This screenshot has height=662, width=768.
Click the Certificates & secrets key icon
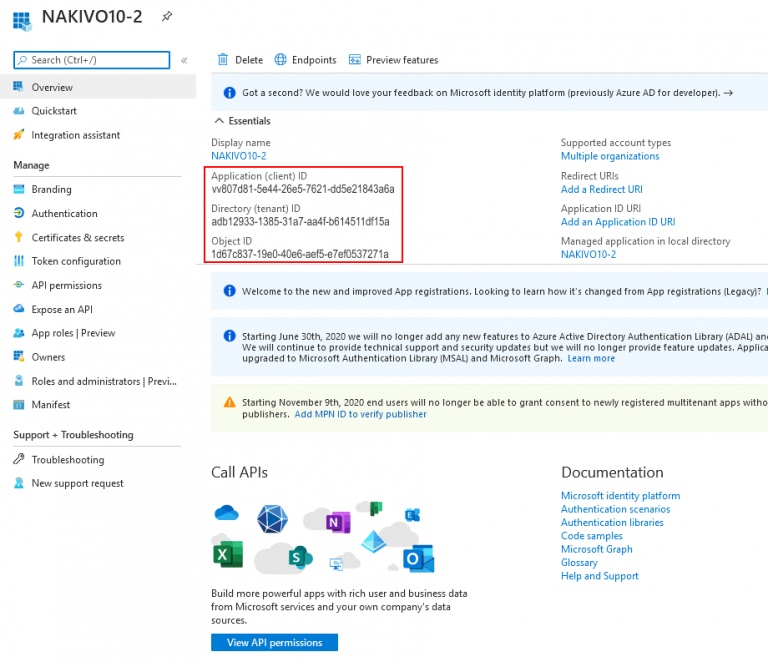click(x=19, y=237)
